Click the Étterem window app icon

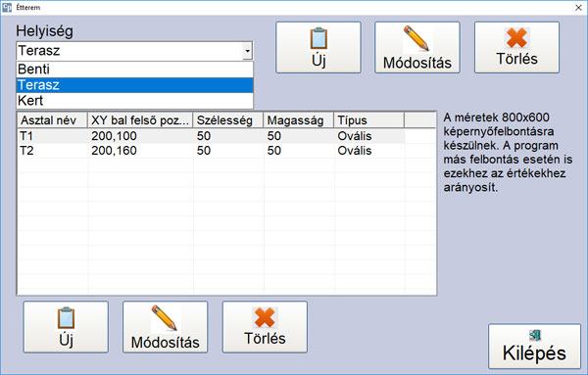click(x=7, y=8)
